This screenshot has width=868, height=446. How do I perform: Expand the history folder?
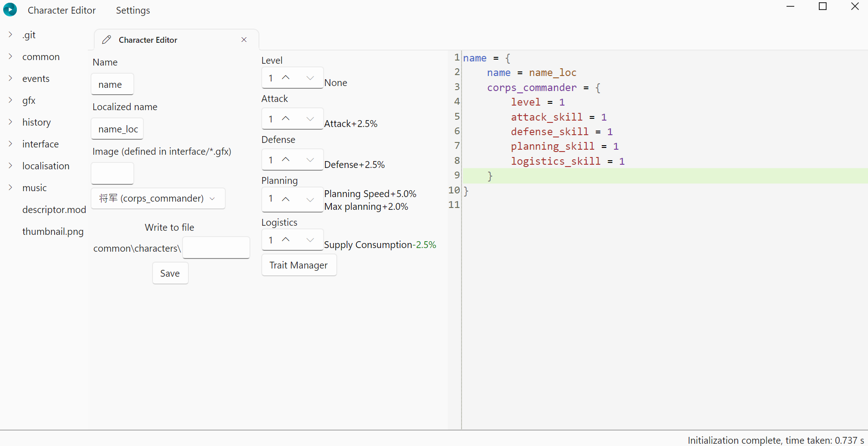(10, 122)
